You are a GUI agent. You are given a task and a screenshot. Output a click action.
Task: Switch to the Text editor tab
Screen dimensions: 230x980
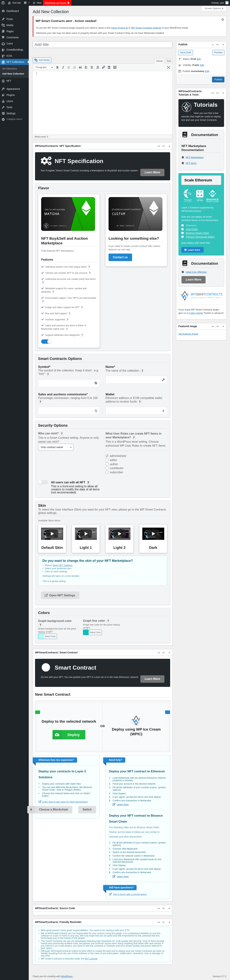(x=169, y=61)
